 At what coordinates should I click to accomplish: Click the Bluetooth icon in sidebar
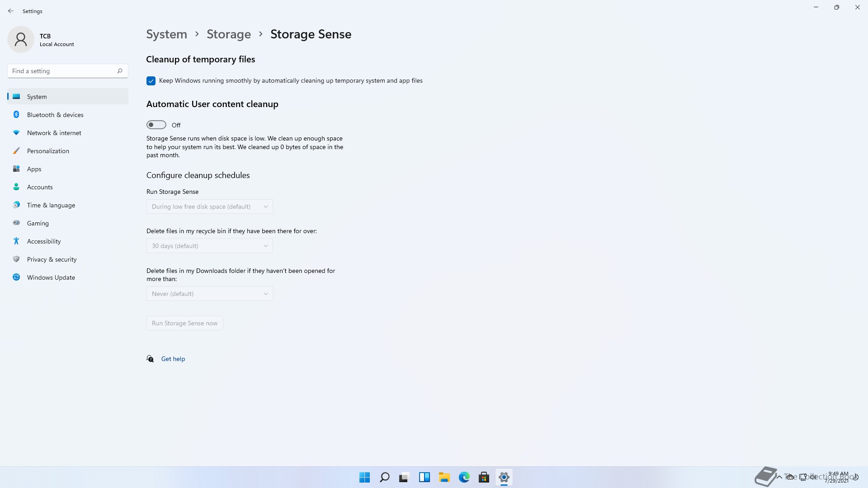click(16, 115)
